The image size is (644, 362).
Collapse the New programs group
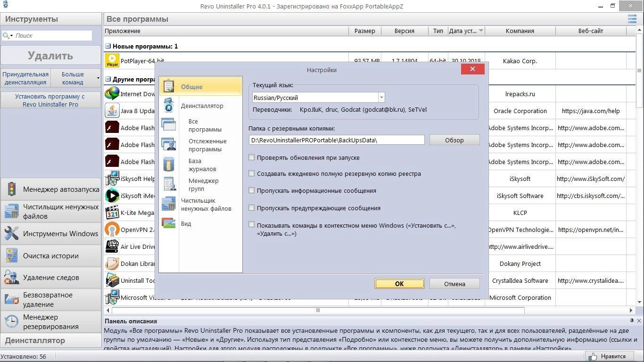coord(108,46)
